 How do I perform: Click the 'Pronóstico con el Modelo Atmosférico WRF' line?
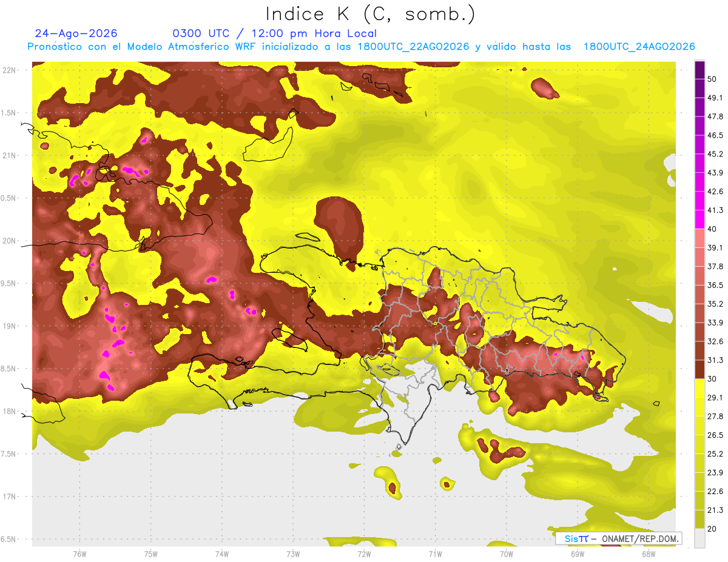[361, 47]
